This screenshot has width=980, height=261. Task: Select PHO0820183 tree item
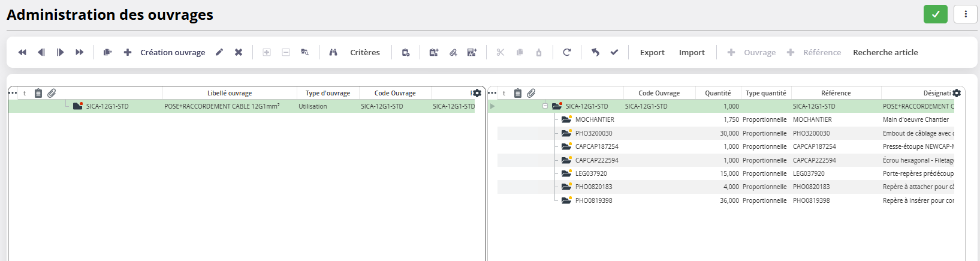[594, 187]
